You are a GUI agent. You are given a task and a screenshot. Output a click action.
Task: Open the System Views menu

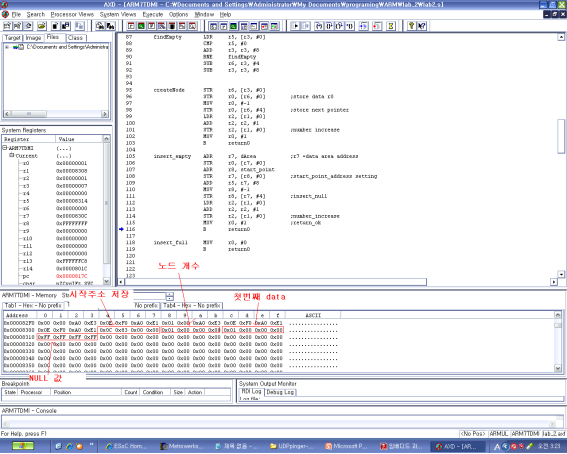click(x=118, y=14)
